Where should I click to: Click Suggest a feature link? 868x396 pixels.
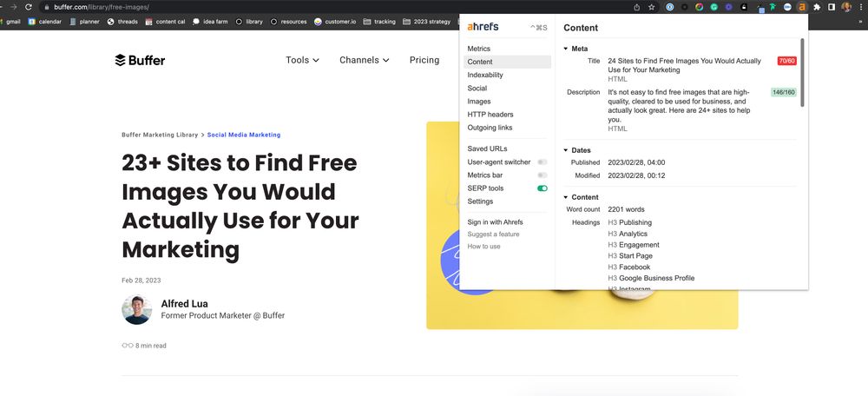pyautogui.click(x=493, y=234)
